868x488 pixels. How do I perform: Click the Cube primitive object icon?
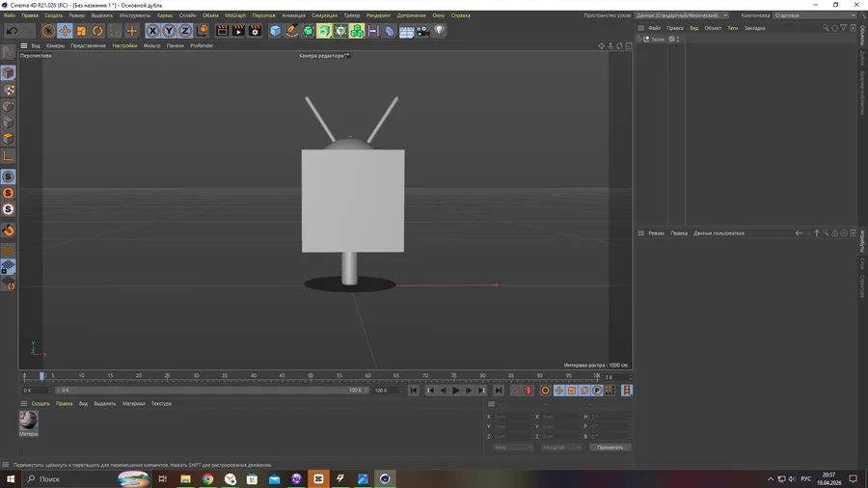(x=276, y=31)
